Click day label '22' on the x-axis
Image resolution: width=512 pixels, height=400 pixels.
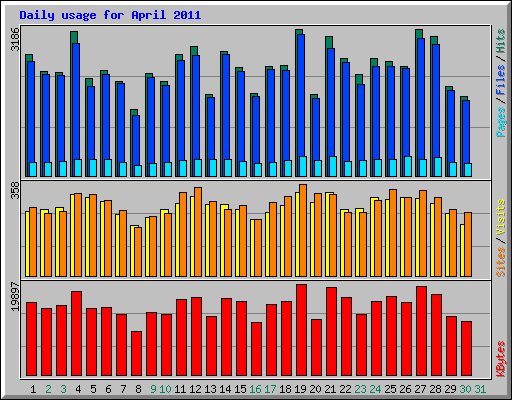[345, 389]
